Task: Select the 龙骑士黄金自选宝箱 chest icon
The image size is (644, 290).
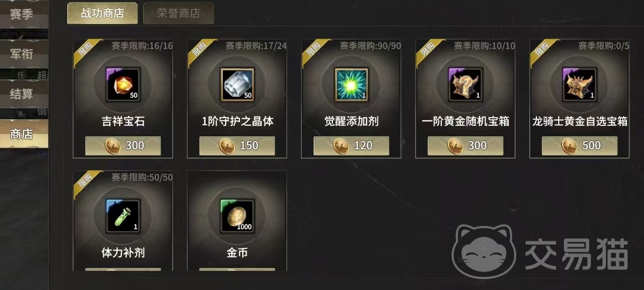Action: [x=579, y=85]
